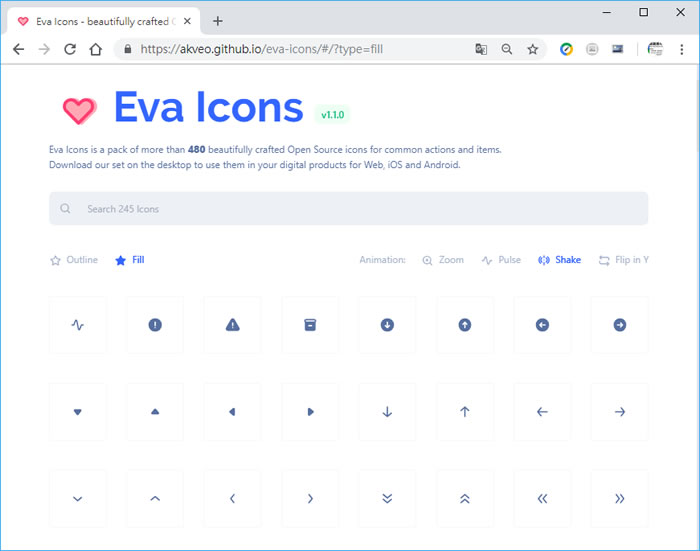
Task: Choose the thin arrow right icon
Action: (x=620, y=412)
